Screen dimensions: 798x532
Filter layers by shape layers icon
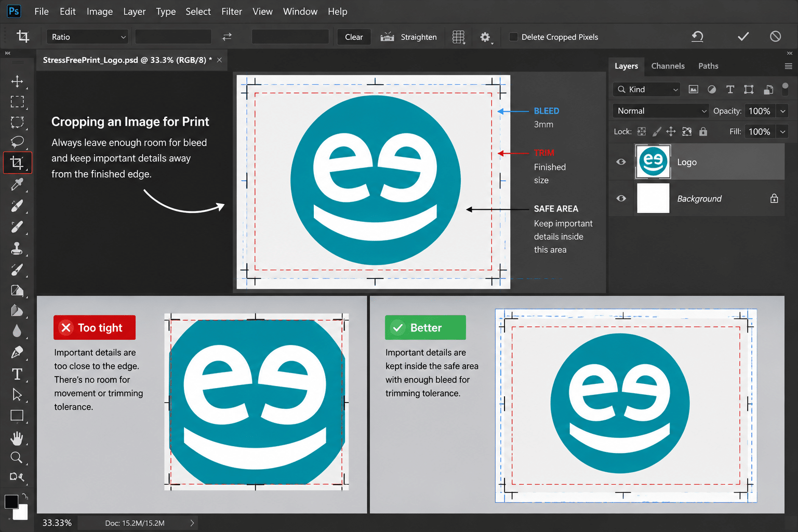tap(749, 89)
